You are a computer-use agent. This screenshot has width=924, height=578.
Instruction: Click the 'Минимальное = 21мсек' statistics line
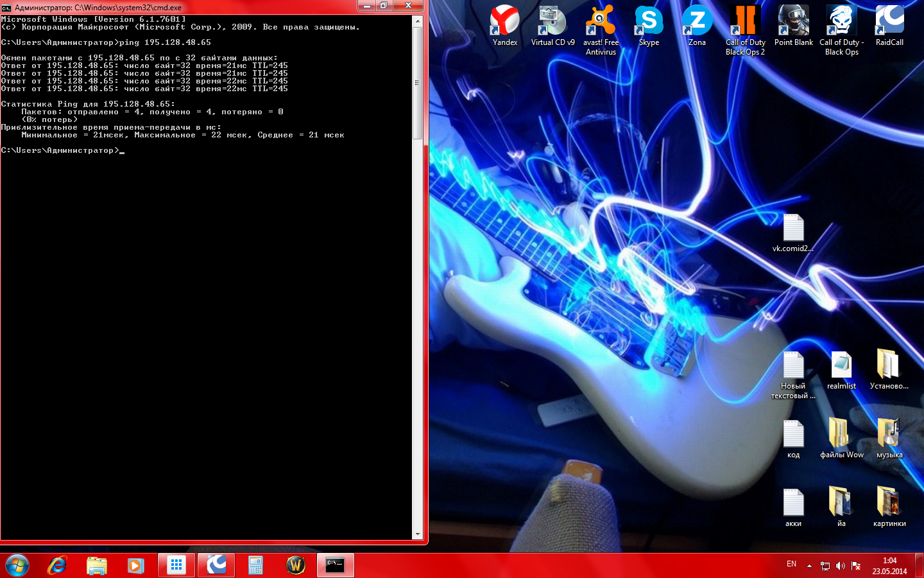click(183, 135)
